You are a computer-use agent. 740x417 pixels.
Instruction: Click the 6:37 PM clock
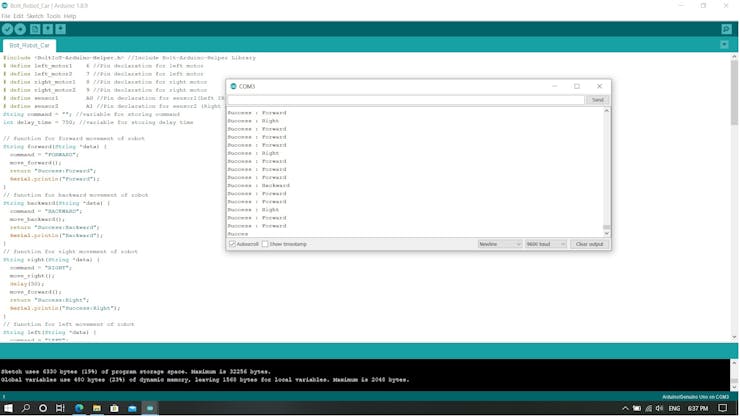pyautogui.click(x=698, y=409)
